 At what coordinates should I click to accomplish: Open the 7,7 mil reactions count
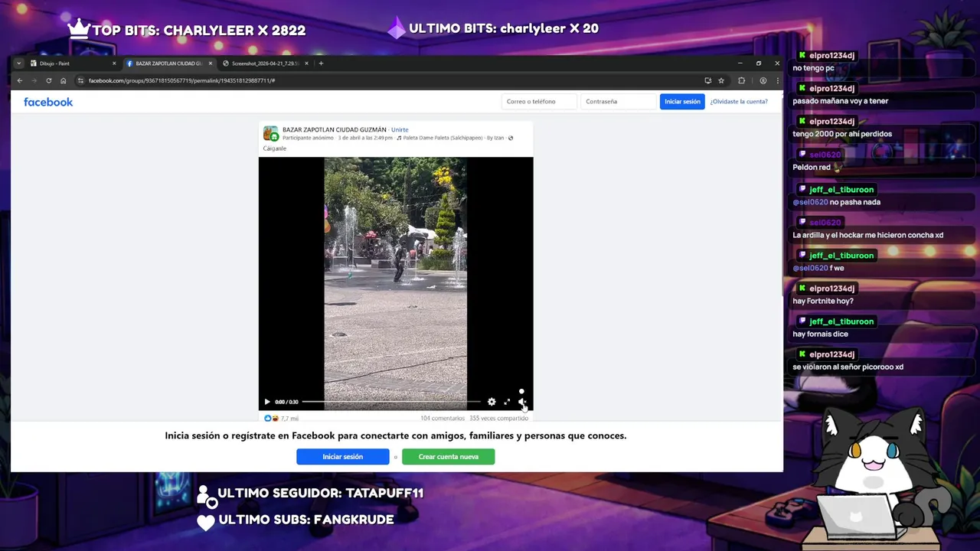(289, 419)
